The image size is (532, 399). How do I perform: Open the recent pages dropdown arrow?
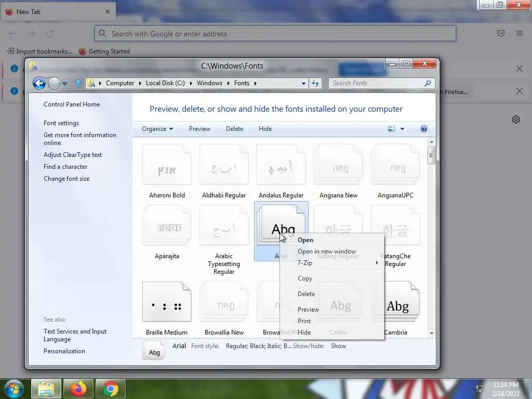[64, 84]
